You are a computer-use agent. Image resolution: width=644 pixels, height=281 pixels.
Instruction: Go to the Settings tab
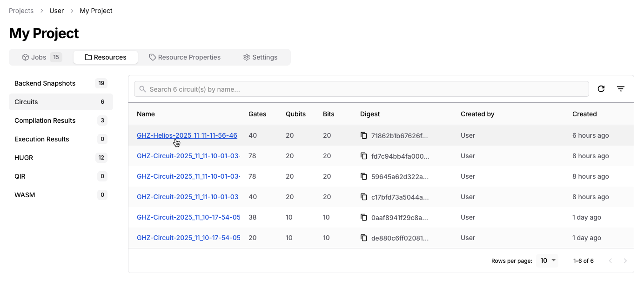[260, 57]
